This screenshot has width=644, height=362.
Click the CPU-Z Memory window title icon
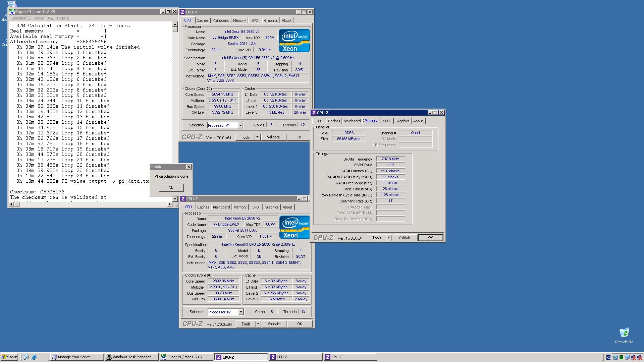314,113
